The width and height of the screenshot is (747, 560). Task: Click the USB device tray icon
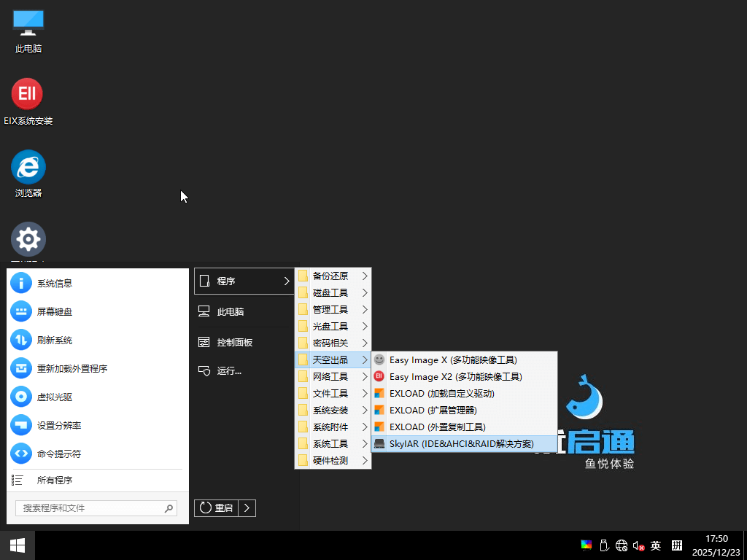coord(604,545)
